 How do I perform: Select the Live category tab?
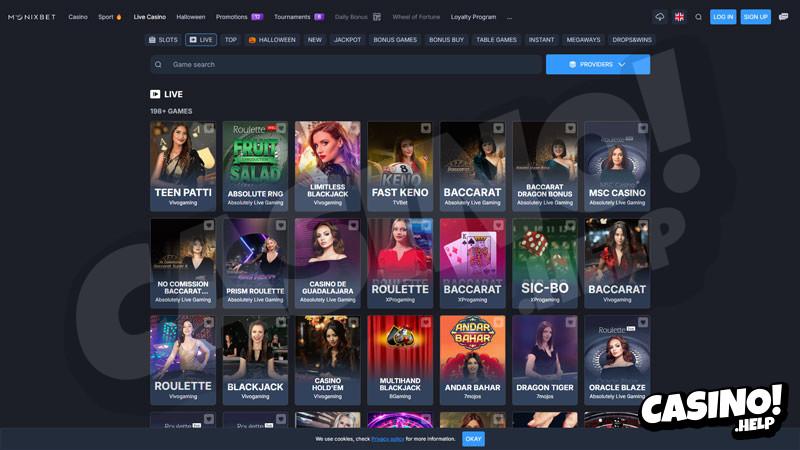[x=201, y=40]
